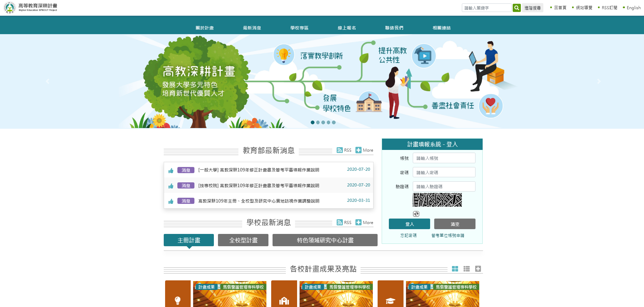Go to next banner slide arrow
The height and width of the screenshot is (307, 644).
(x=599, y=81)
